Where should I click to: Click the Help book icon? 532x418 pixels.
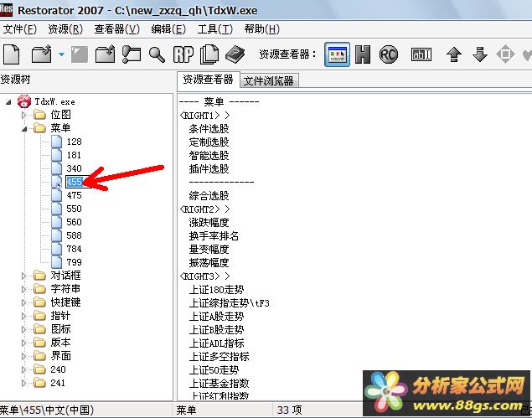click(235, 54)
